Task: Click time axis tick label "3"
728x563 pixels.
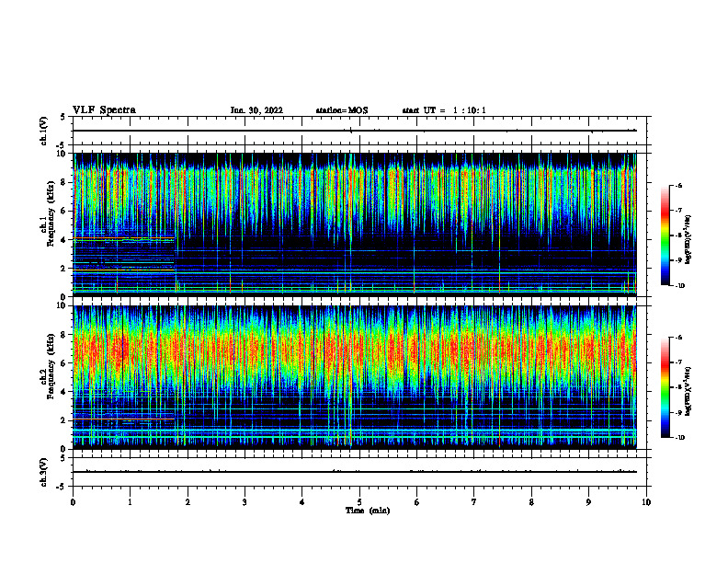Action: [x=245, y=502]
